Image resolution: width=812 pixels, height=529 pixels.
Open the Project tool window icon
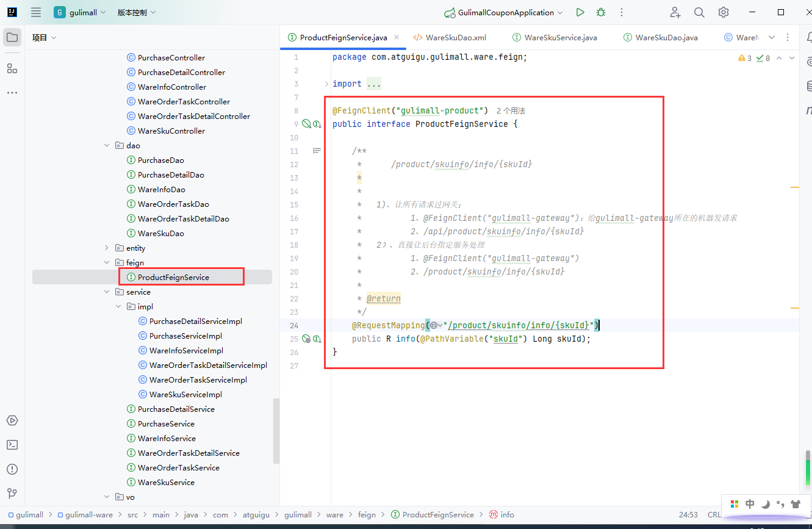tap(12, 37)
